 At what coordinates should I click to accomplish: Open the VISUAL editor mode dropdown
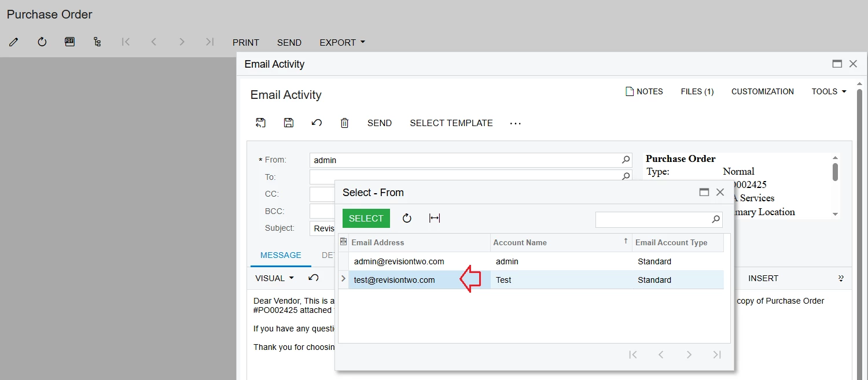pyautogui.click(x=274, y=278)
